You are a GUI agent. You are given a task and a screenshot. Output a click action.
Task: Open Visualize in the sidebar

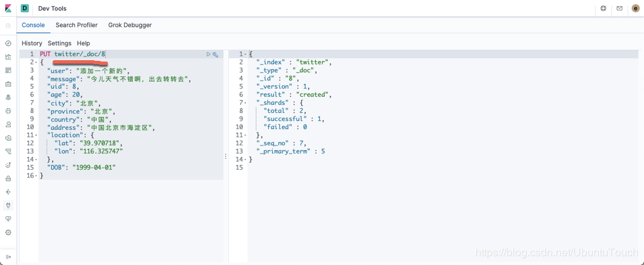pos(8,57)
